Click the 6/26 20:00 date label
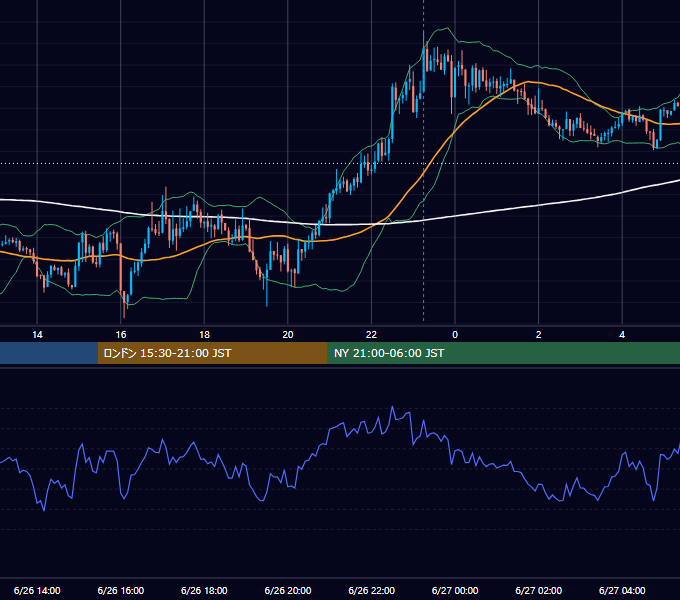Viewport: 680px width, 600px height. tap(288, 590)
